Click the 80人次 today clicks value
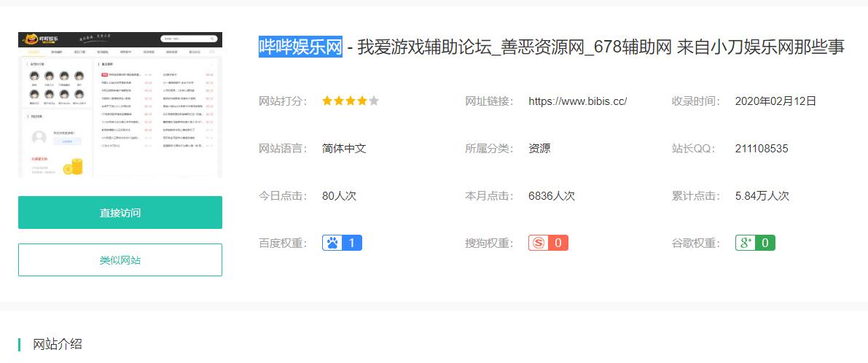868x363 pixels. tap(339, 196)
